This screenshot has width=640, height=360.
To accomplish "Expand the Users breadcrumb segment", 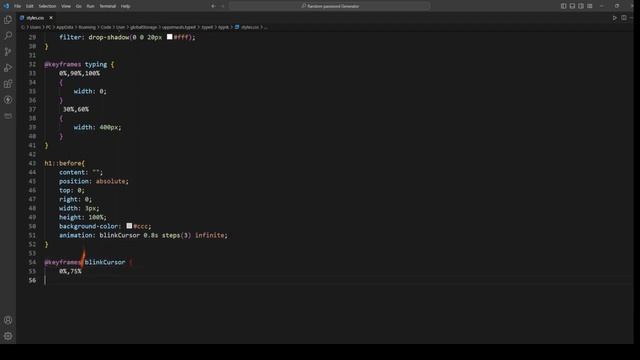I will (36, 27).
